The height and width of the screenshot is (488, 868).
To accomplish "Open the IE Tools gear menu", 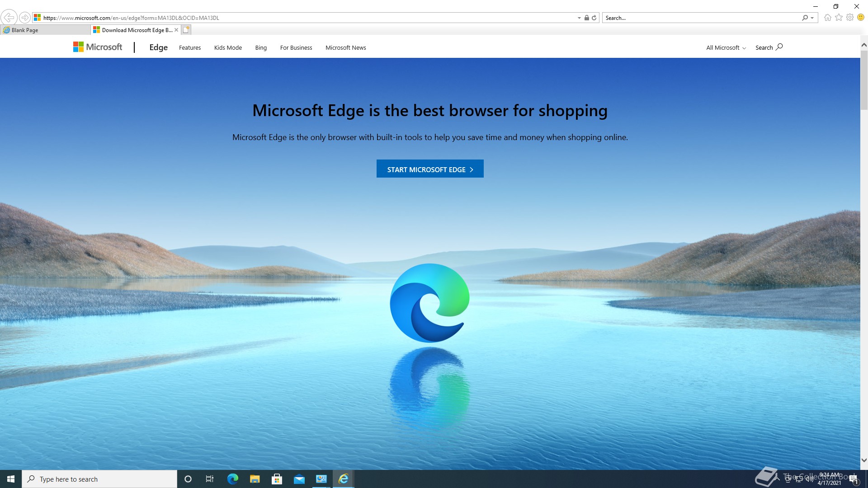I will 850,18.
